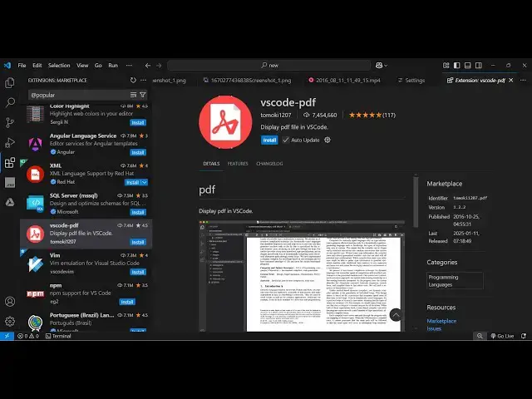Open errors and warnings in status bar
The width and height of the screenshot is (532, 399).
coord(28,336)
